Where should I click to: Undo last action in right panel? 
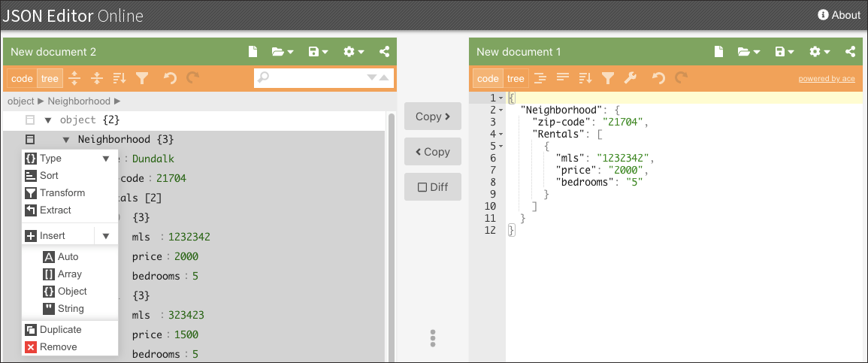(x=658, y=79)
